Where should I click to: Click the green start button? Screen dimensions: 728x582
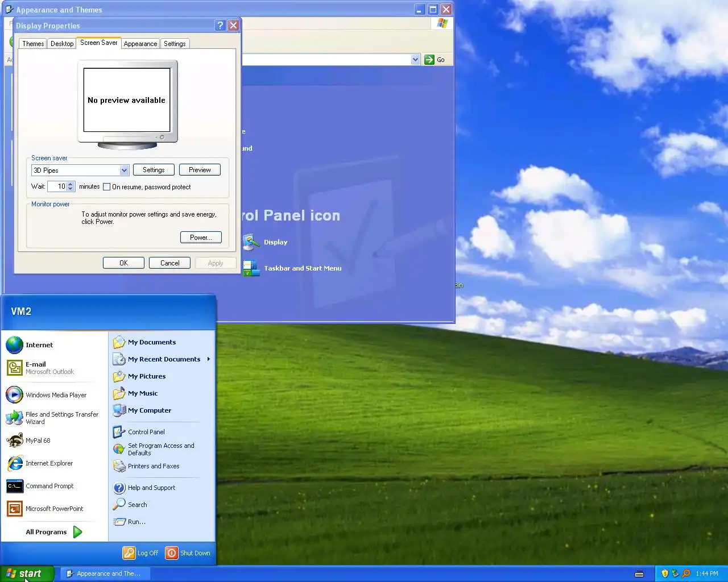(x=27, y=573)
